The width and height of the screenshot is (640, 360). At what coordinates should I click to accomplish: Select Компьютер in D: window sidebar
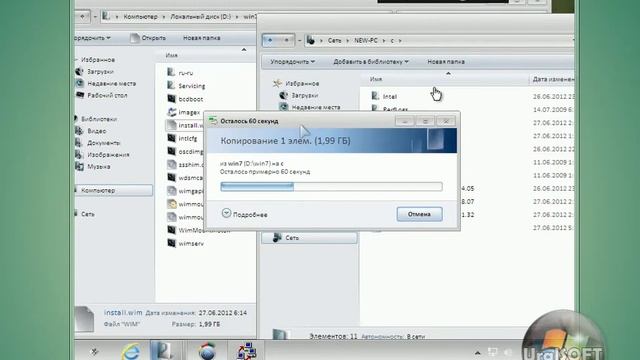[x=113, y=190]
